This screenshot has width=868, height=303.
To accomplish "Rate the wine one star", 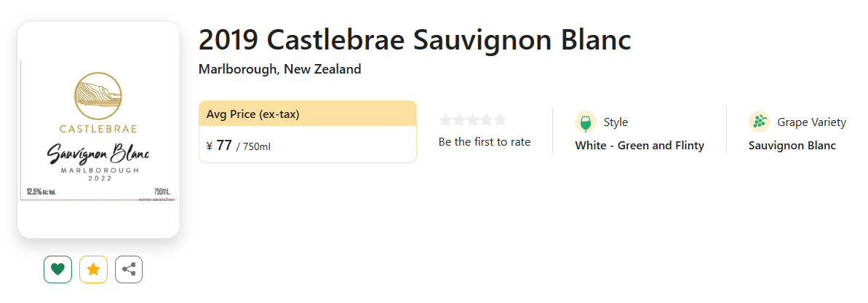I will pyautogui.click(x=445, y=120).
